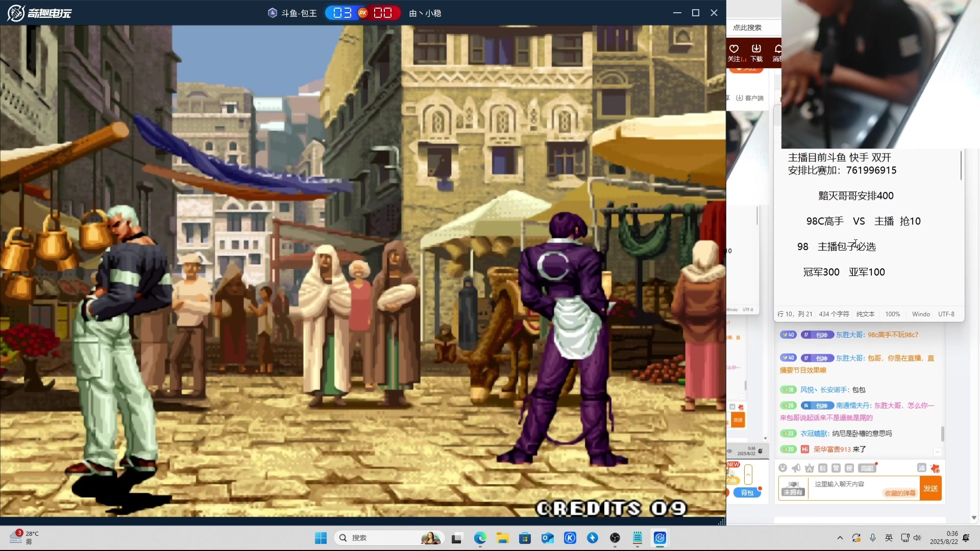Image resolution: width=980 pixels, height=551 pixels.
Task: Expand the up-chevron box beside NEW badge
Action: click(748, 474)
